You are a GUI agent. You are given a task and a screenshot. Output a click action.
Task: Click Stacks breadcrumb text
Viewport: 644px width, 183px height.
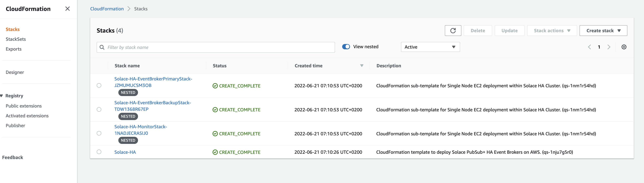(141, 9)
